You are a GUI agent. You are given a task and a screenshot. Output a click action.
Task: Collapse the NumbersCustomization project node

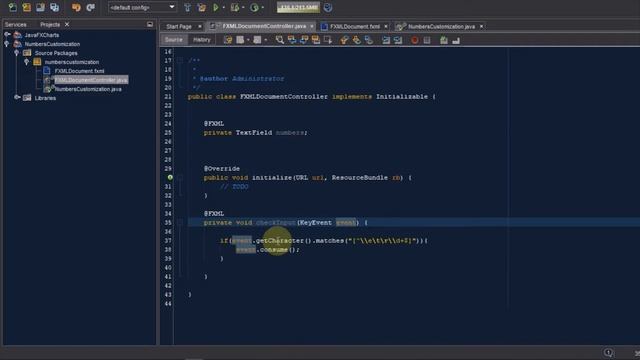tap(7, 44)
